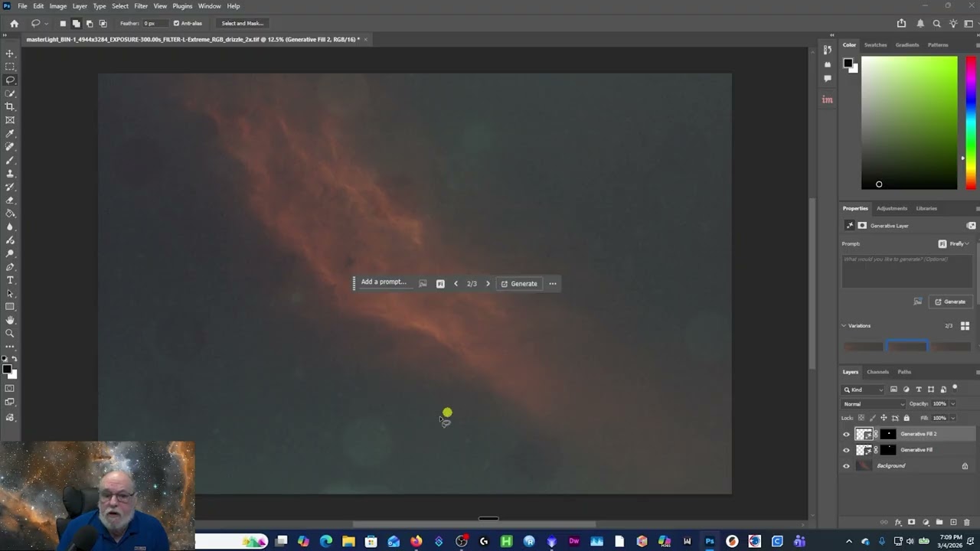980x551 pixels.
Task: Select the Eraser tool
Action: (10, 201)
